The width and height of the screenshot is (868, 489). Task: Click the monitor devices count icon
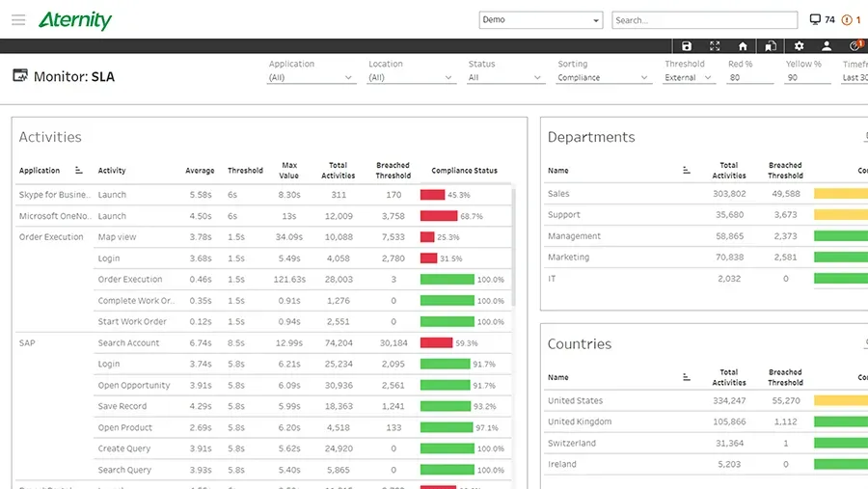815,20
